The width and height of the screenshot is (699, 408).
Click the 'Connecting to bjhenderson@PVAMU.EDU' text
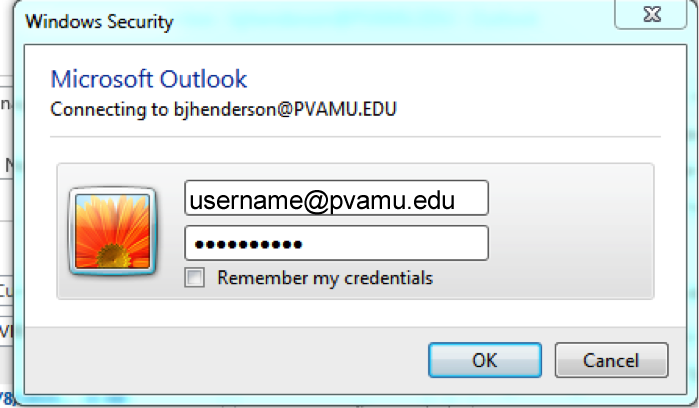[223, 110]
